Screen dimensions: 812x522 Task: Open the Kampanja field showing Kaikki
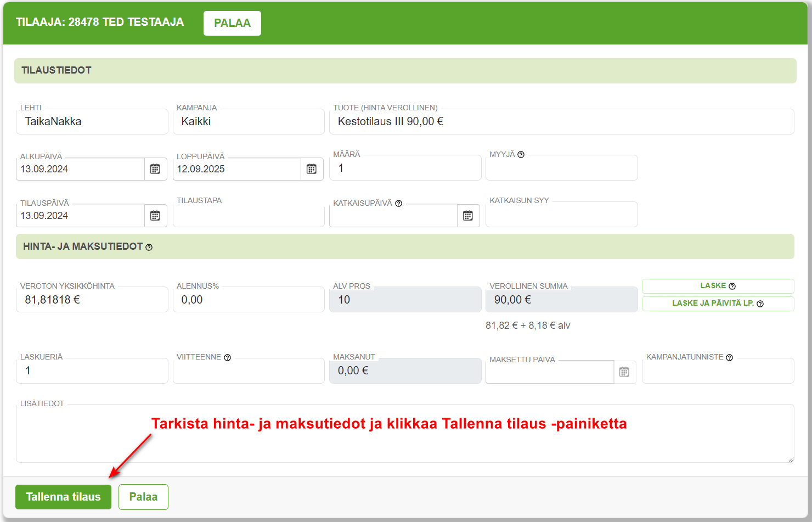(x=249, y=121)
